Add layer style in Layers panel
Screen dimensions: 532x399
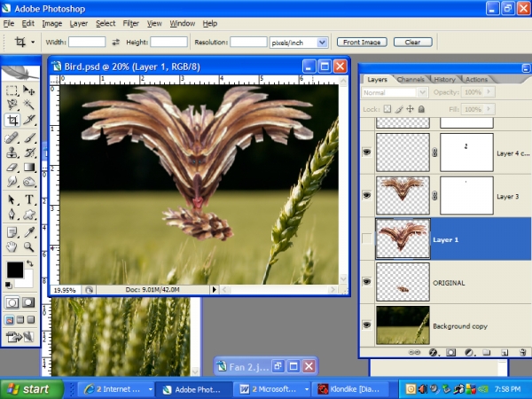tap(433, 353)
